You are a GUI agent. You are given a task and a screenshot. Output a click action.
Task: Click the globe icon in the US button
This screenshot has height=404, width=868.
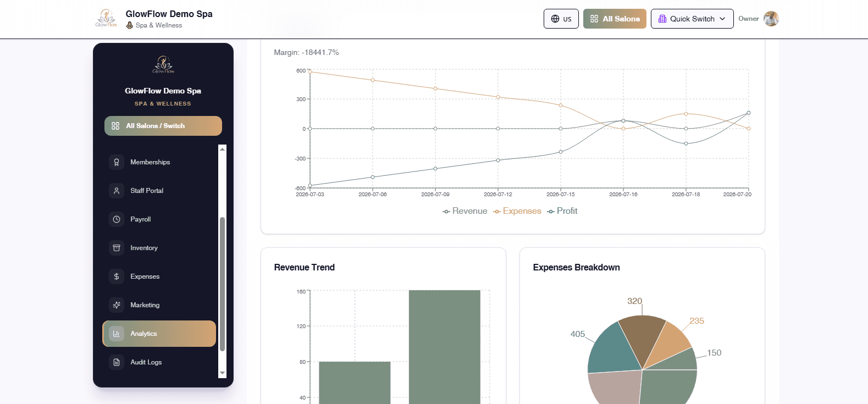pyautogui.click(x=555, y=19)
